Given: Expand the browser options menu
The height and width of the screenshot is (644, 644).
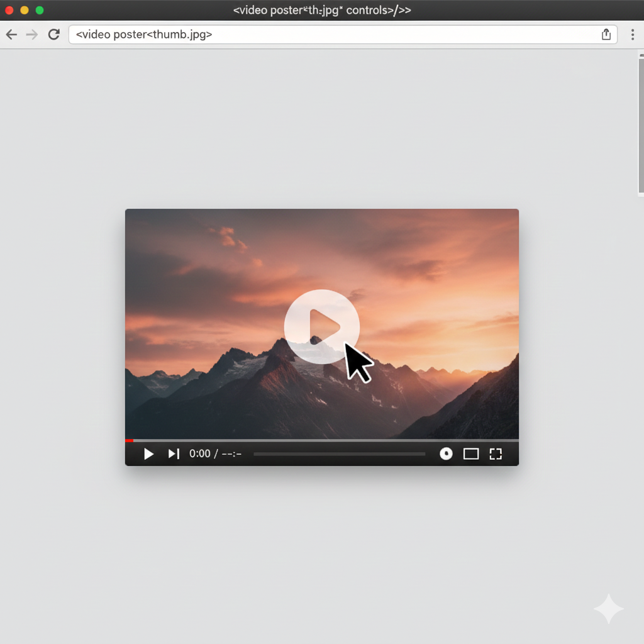Looking at the screenshot, I should [633, 35].
